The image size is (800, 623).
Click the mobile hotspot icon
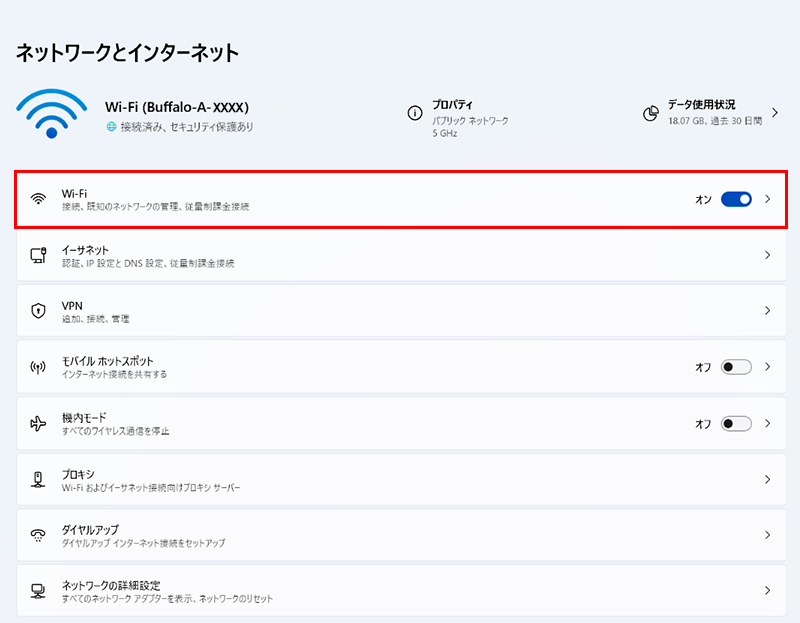pos(38,367)
